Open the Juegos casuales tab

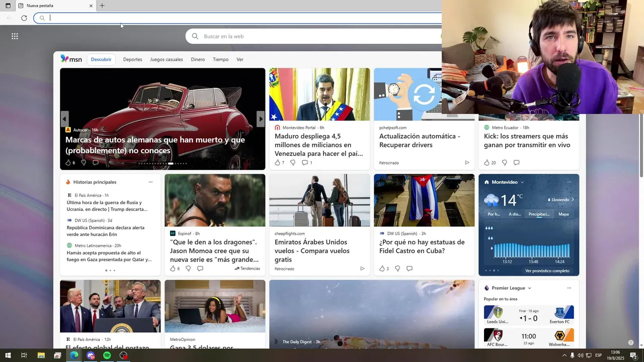(167, 59)
